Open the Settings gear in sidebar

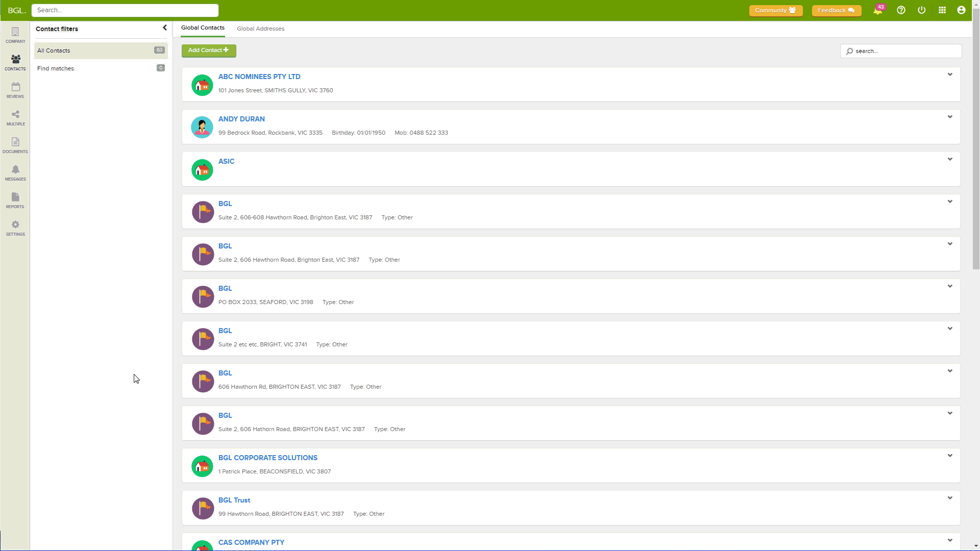(x=15, y=228)
